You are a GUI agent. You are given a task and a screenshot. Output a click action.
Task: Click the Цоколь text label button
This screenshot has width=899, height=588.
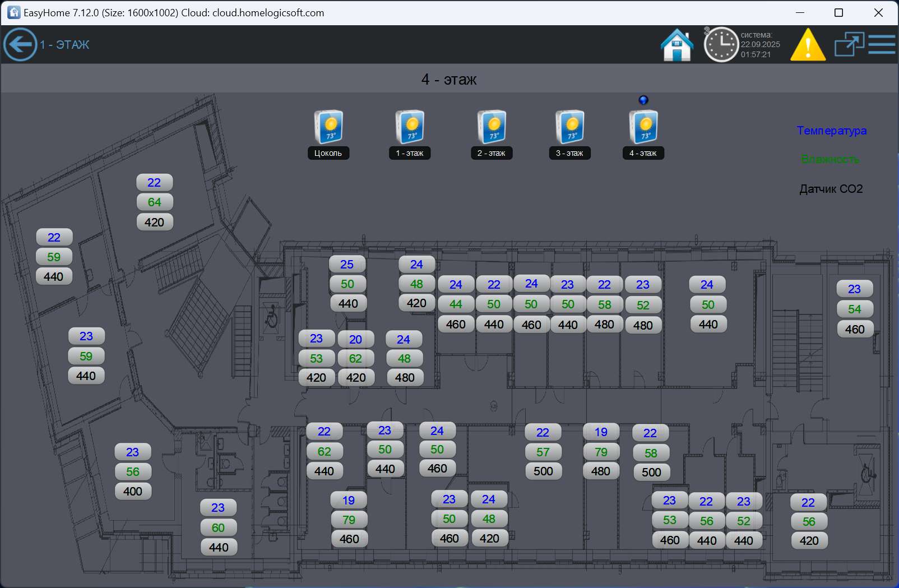pos(328,153)
